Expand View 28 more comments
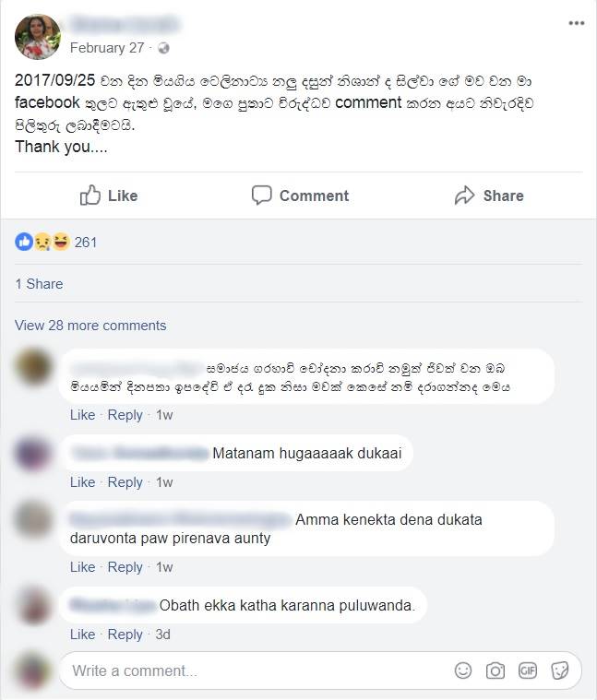Viewport: 597px width, 700px height. [90, 325]
